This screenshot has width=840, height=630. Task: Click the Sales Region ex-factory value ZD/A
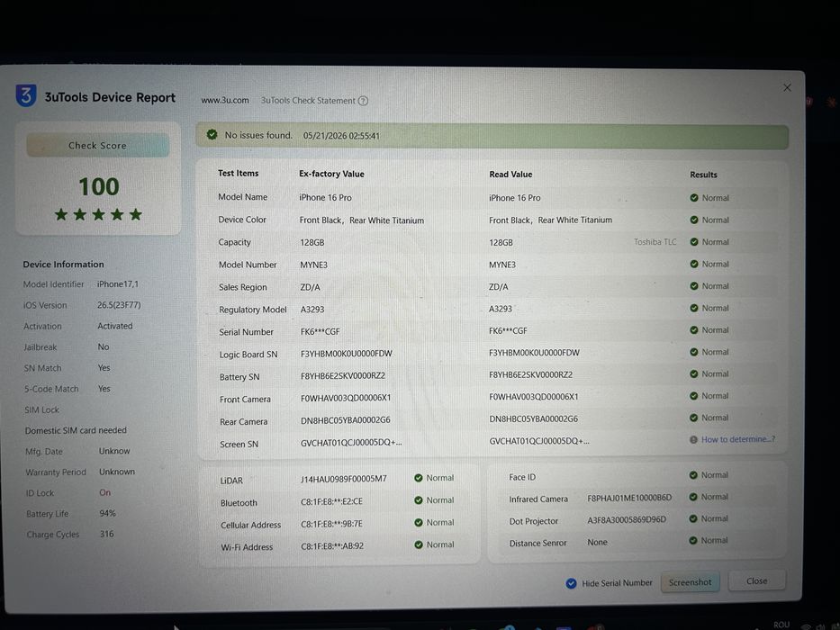click(x=311, y=287)
